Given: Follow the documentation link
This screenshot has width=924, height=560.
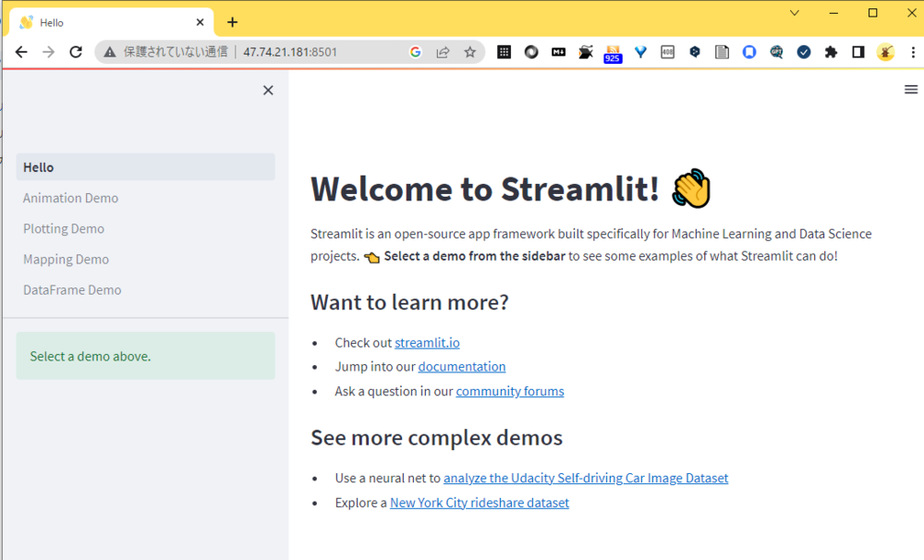Looking at the screenshot, I should (x=462, y=366).
